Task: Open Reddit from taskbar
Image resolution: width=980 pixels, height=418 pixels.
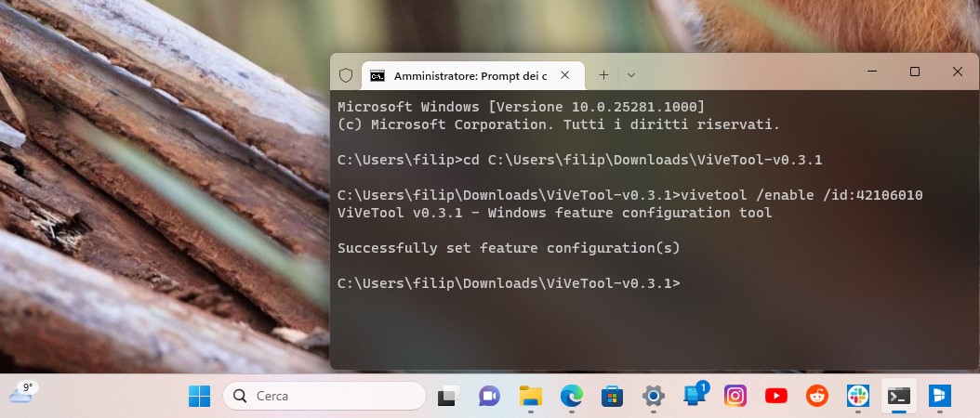Action: (x=817, y=396)
